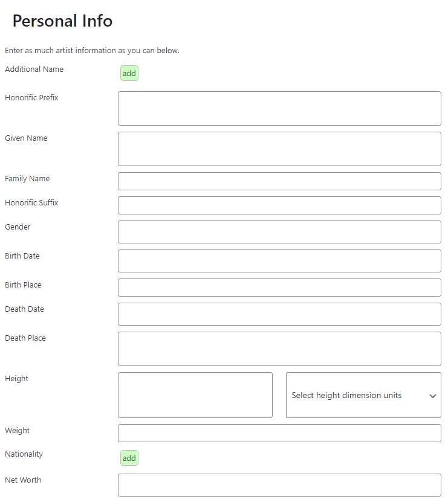Click inside the Birth Place field
Viewport: 448px width, 502px height.
point(279,288)
